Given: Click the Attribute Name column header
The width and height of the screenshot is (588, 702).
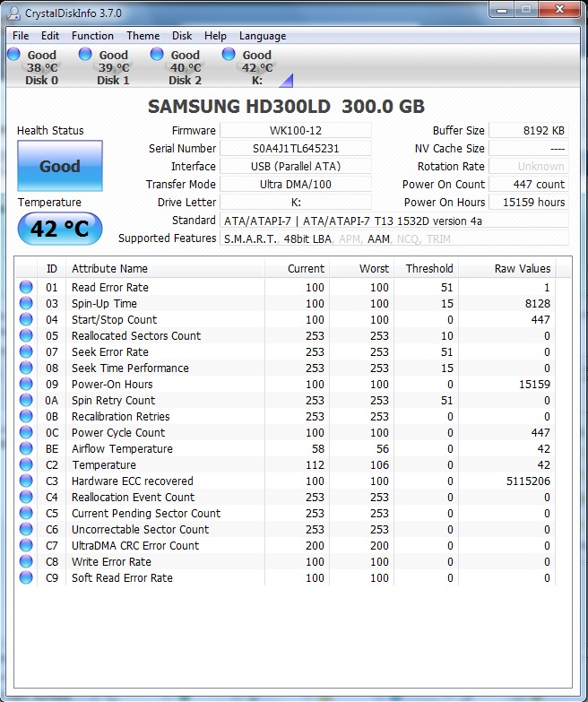Looking at the screenshot, I should coord(165,269).
